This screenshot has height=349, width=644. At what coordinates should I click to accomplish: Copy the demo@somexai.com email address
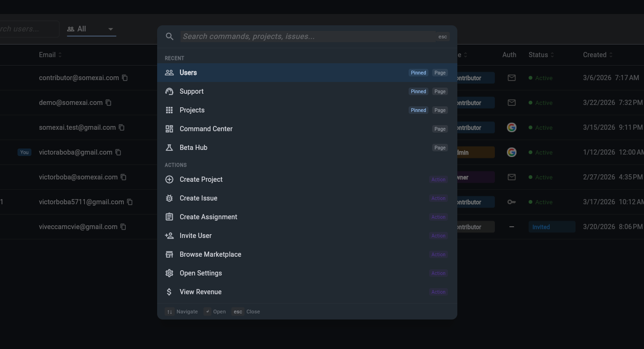[108, 103]
